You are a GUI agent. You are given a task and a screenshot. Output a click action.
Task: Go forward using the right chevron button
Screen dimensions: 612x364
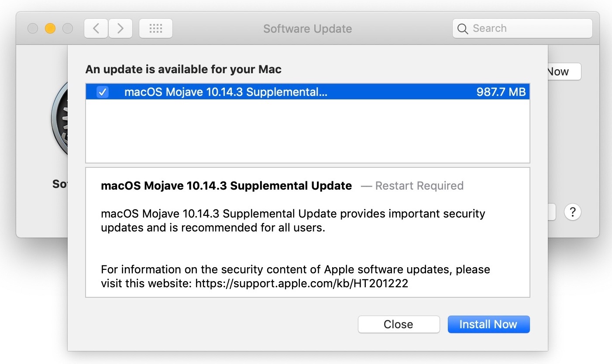(120, 29)
